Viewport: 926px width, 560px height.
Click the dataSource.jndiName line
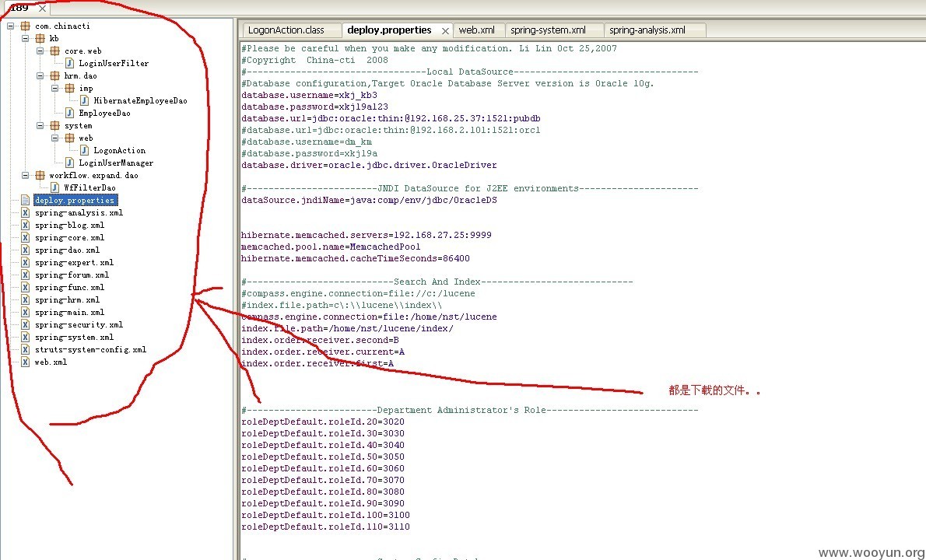(x=369, y=200)
